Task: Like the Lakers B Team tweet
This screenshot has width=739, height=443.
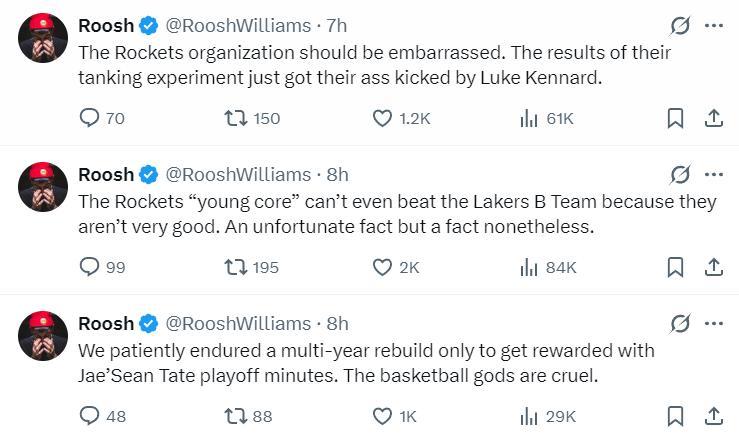Action: (382, 267)
